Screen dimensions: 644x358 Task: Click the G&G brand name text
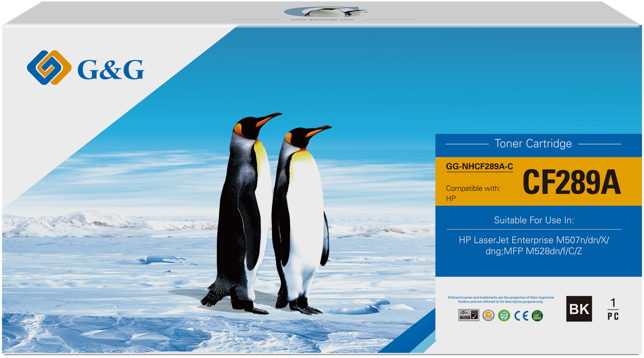pos(111,70)
